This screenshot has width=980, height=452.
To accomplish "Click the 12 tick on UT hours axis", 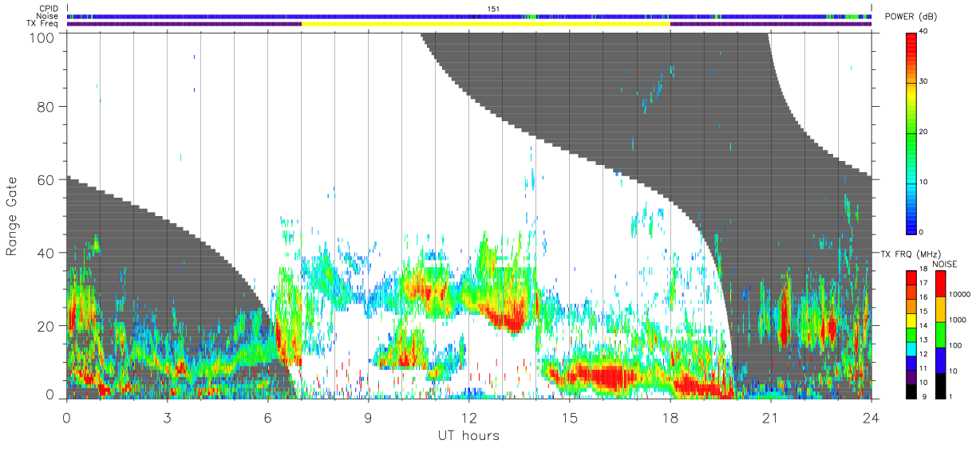I will [469, 416].
